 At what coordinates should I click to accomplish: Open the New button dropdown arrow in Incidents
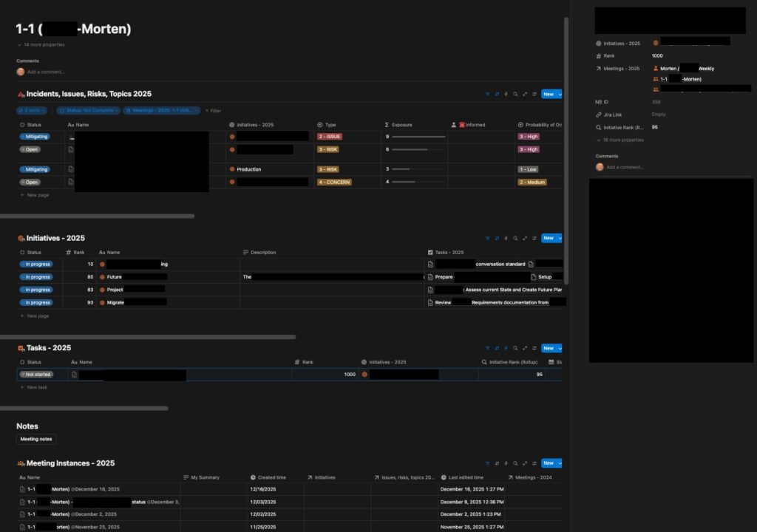coord(560,94)
